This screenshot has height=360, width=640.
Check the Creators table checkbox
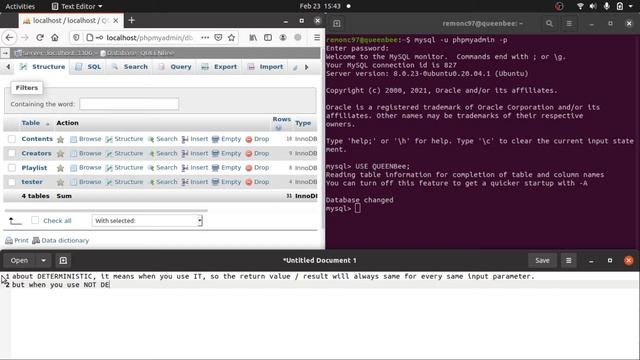[x=12, y=153]
